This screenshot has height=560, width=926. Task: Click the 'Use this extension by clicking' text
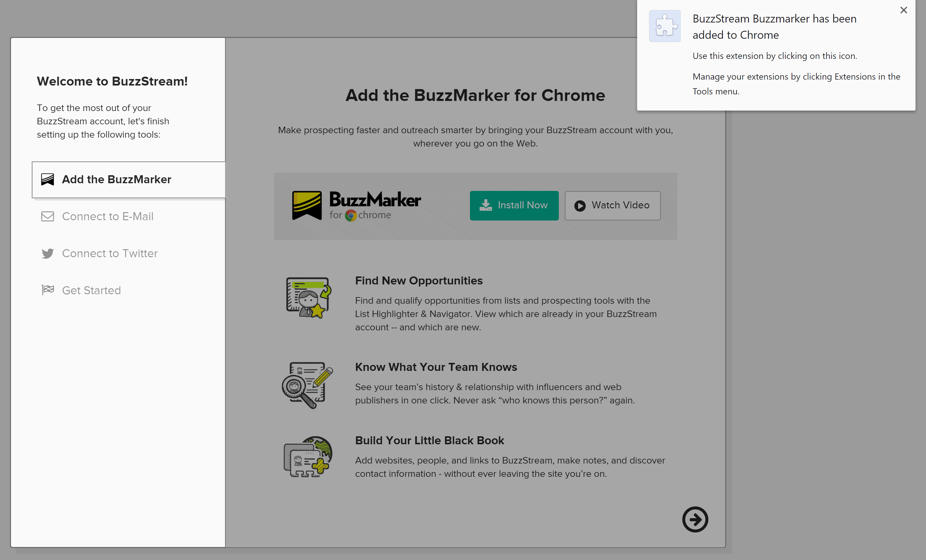775,56
